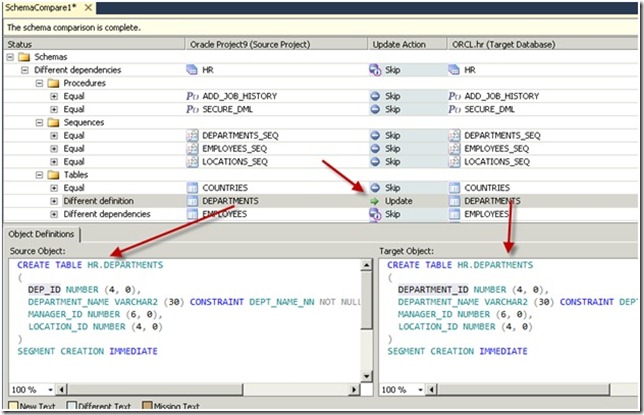Open the source object zoom percentage dropdown

pyautogui.click(x=50, y=389)
